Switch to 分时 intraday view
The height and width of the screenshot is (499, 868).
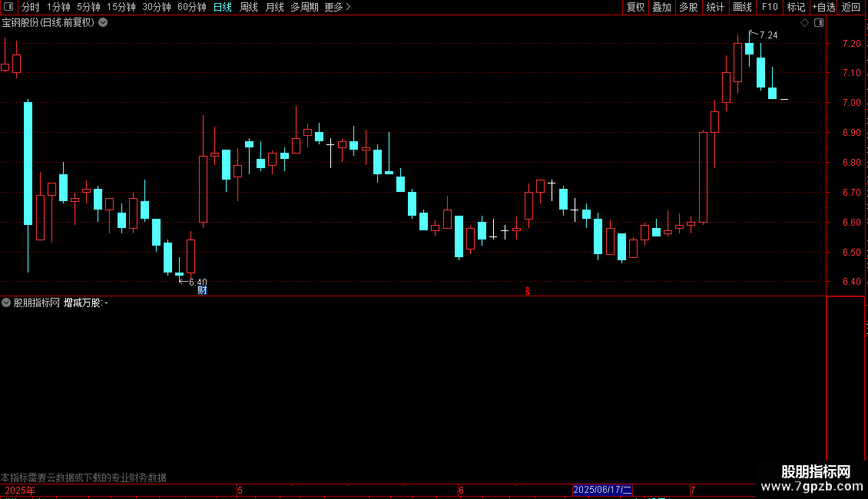31,7
